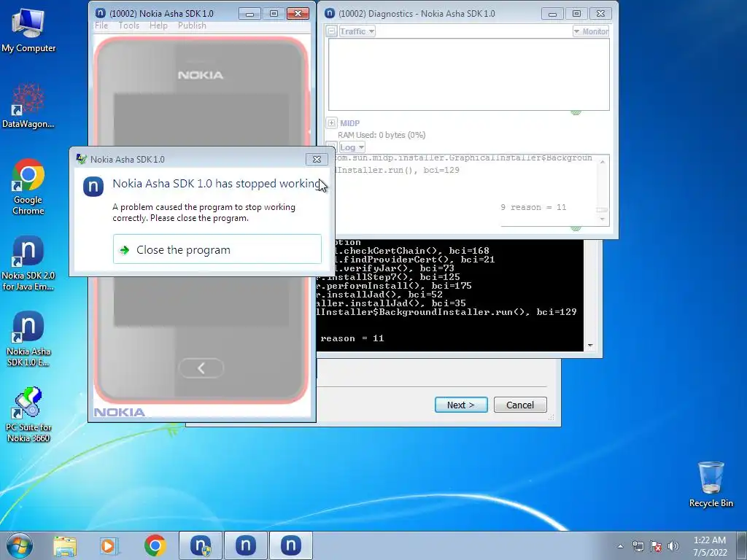The width and height of the screenshot is (747, 560).
Task: Open the Publish menu in emulator window
Action: point(192,26)
